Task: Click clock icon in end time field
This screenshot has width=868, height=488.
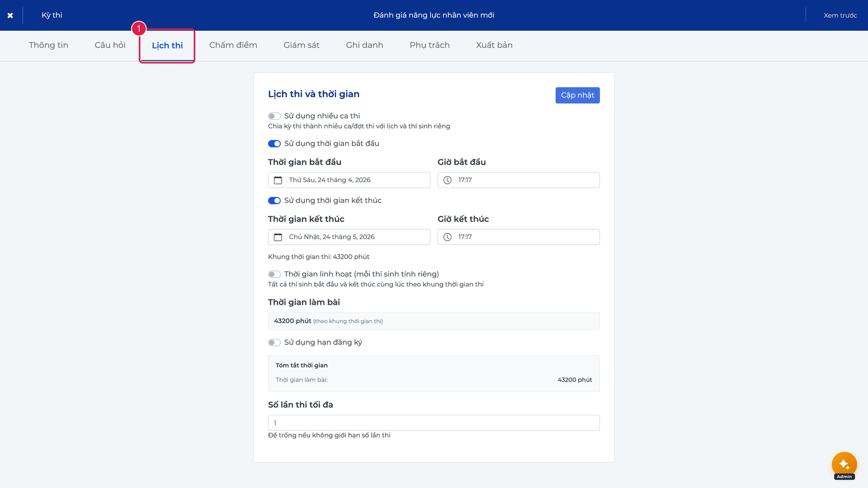Action: click(448, 237)
